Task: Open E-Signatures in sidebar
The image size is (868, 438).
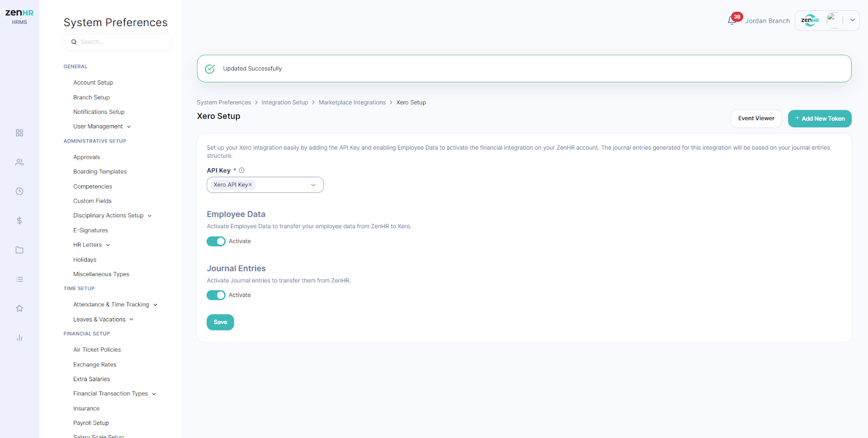Action: pyautogui.click(x=91, y=230)
